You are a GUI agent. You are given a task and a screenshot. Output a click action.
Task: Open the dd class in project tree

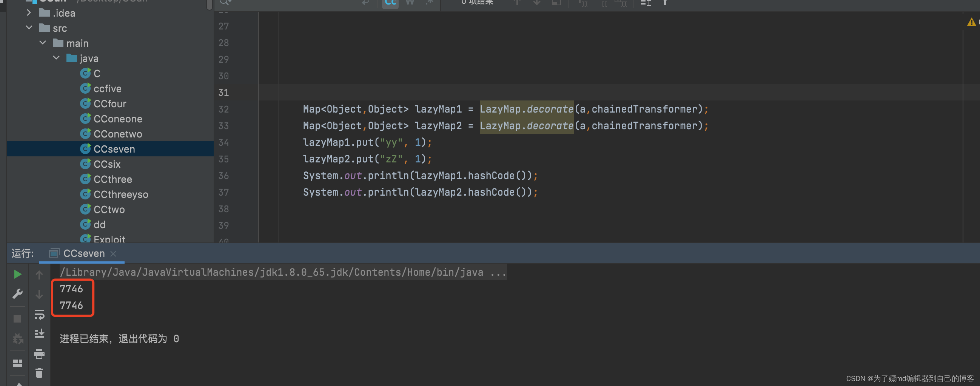pos(100,225)
